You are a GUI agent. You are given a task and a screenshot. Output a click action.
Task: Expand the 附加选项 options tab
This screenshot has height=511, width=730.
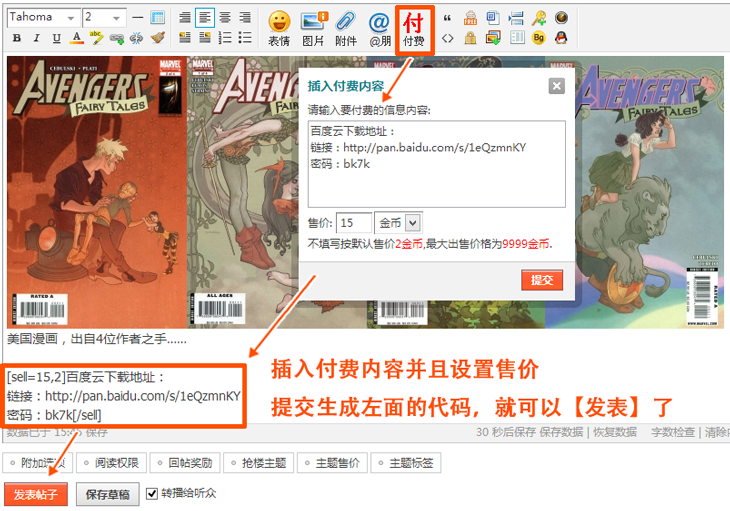(37, 463)
